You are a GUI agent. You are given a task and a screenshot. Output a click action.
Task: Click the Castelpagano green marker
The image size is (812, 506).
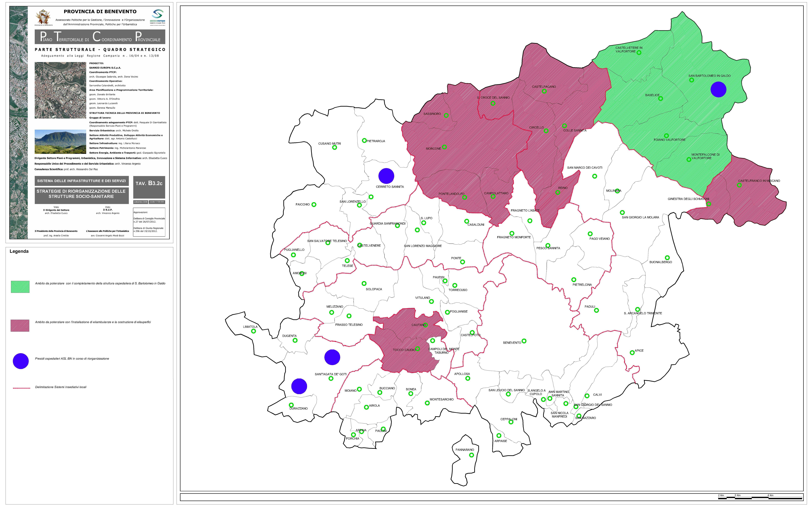coord(544,91)
